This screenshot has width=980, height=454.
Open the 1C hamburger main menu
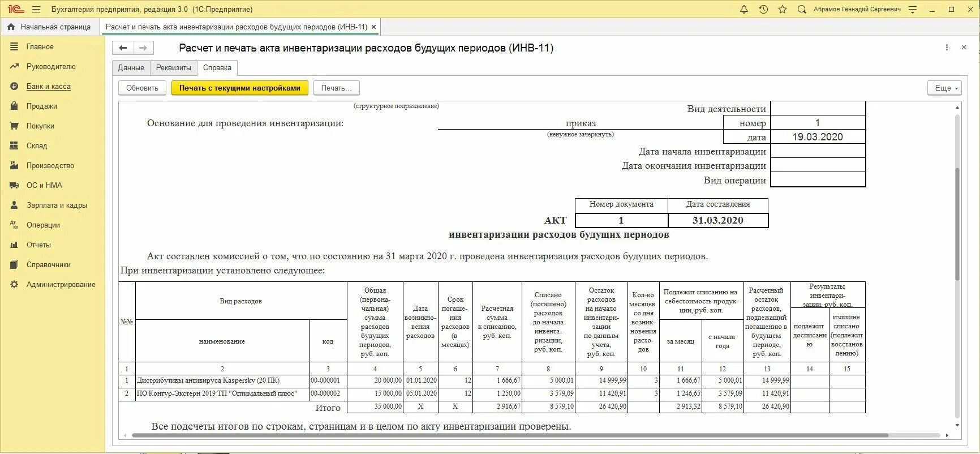pyautogui.click(x=36, y=10)
